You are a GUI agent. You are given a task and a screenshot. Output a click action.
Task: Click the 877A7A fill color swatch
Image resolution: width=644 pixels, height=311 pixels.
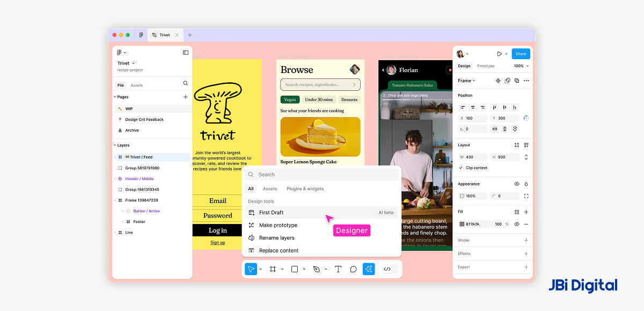pos(462,224)
